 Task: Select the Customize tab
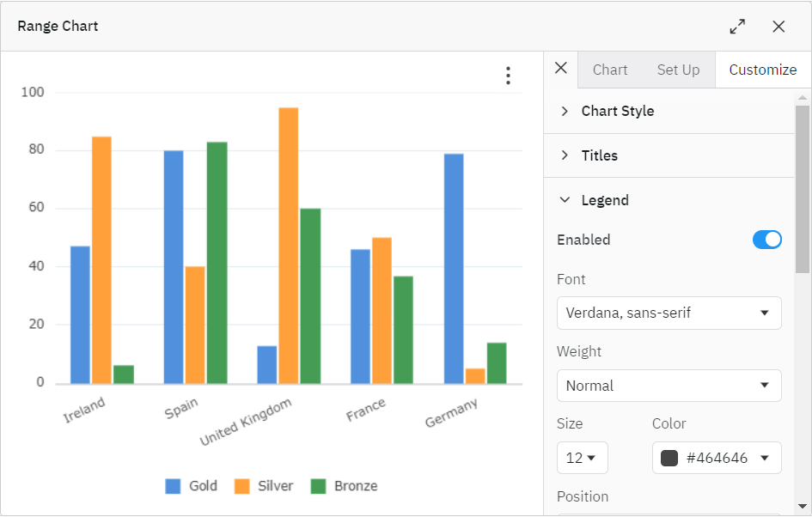763,70
